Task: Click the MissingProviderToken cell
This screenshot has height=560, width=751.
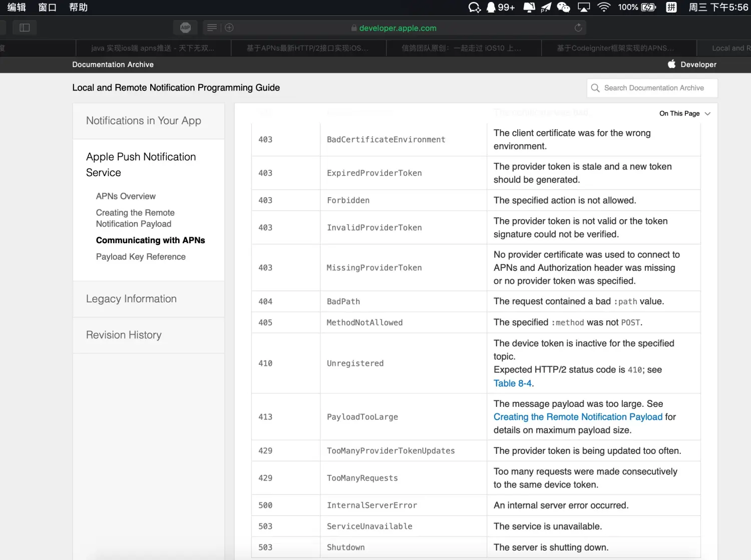Action: tap(403, 268)
